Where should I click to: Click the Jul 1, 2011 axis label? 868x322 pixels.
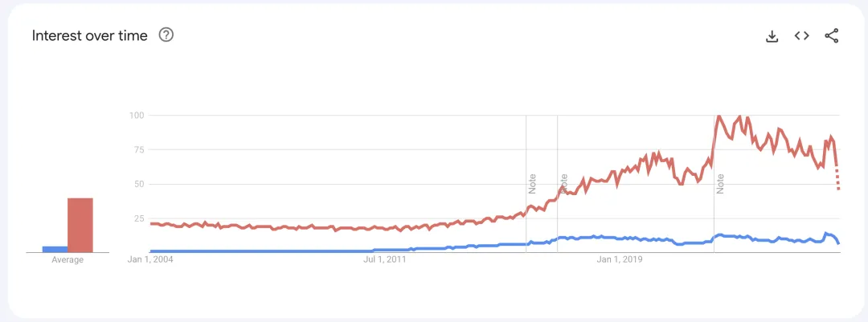coord(386,260)
